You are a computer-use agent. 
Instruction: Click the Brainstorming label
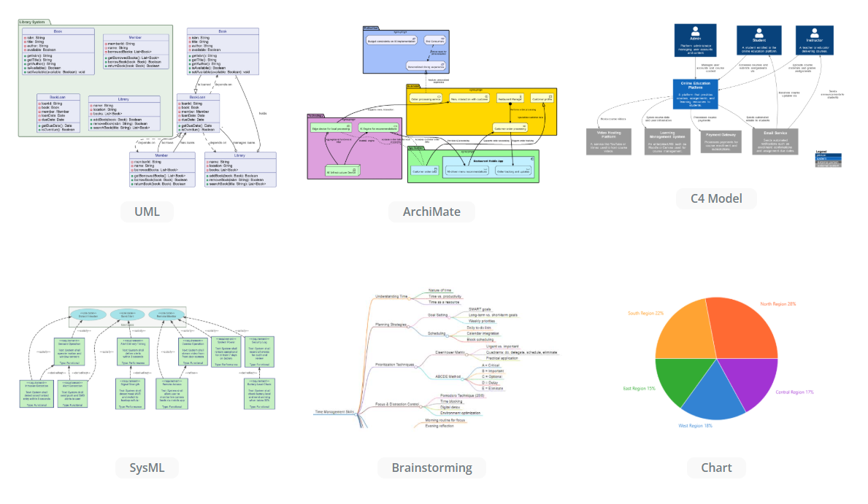pyautogui.click(x=431, y=468)
